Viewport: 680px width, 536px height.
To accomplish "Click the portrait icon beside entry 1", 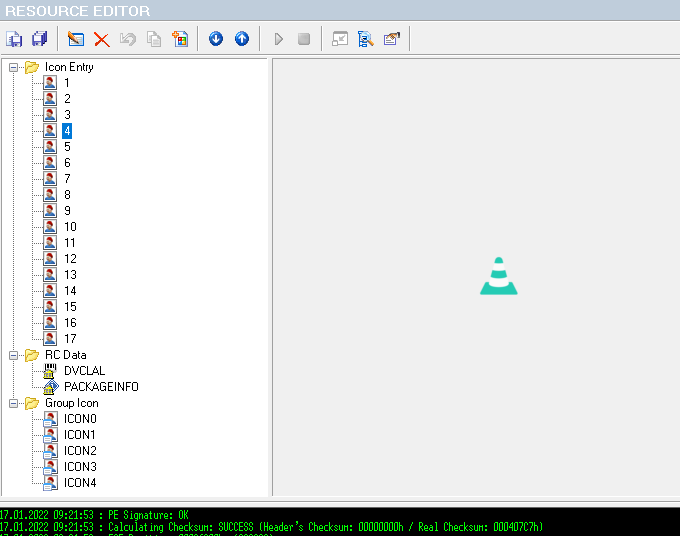I will [50, 83].
